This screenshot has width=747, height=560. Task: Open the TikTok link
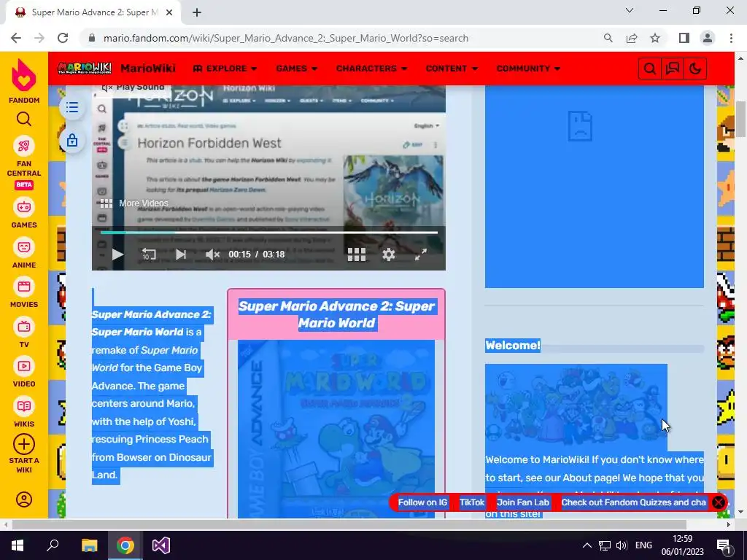pyautogui.click(x=472, y=502)
